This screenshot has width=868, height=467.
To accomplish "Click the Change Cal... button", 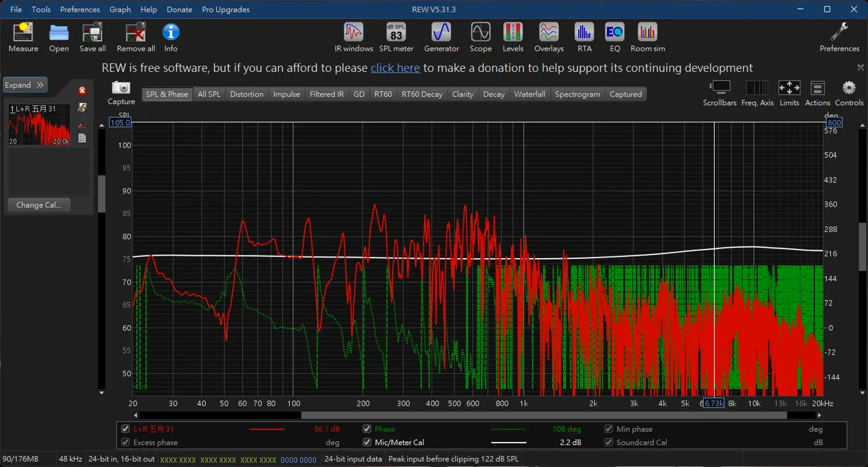I will click(39, 205).
